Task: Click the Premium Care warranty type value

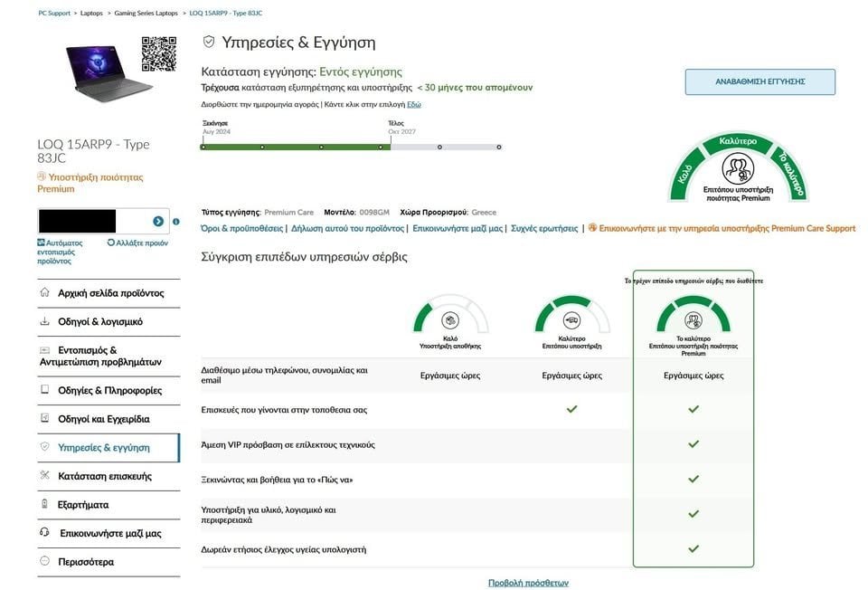Action: pyautogui.click(x=289, y=212)
